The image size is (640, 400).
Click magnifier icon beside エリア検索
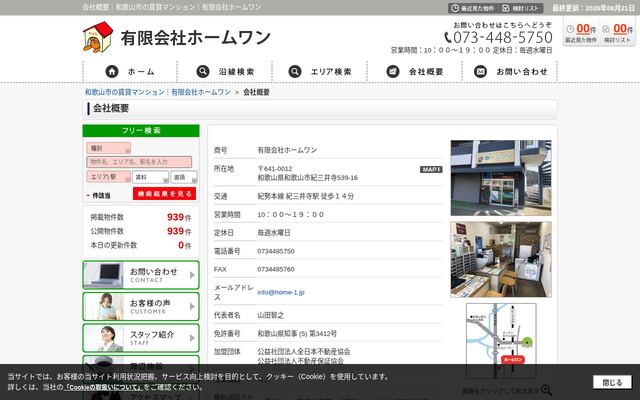coord(295,71)
